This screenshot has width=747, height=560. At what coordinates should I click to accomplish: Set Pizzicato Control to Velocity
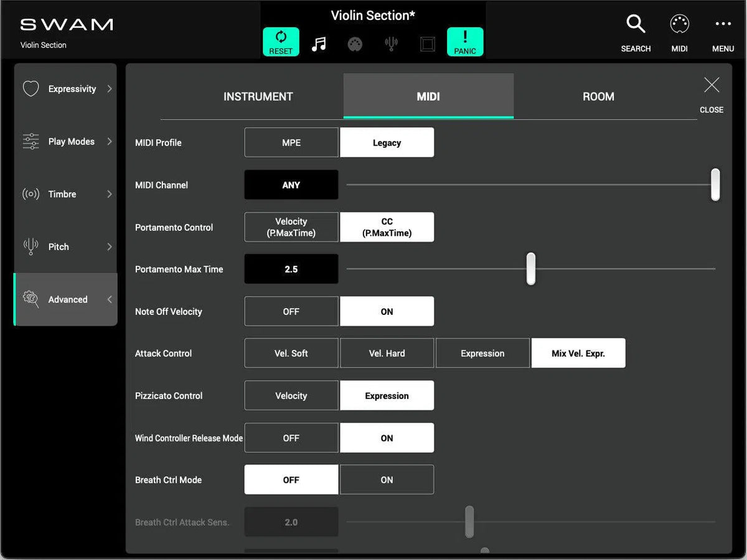pyautogui.click(x=291, y=395)
